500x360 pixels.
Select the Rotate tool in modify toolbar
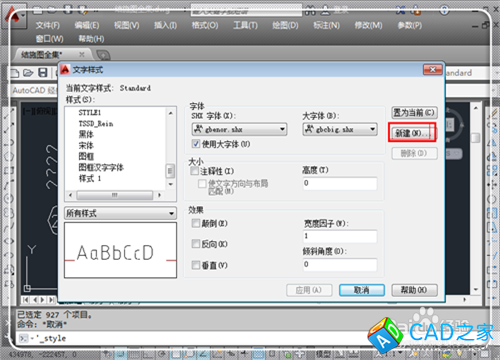tap(492, 199)
